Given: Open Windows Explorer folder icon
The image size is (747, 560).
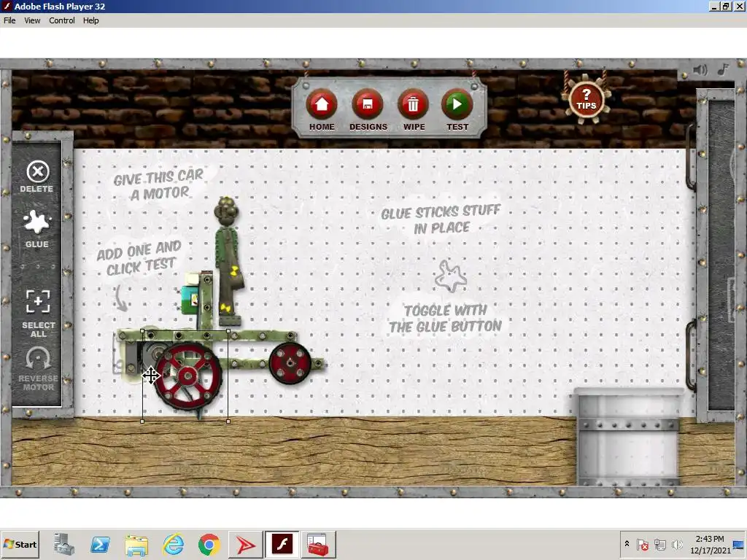Looking at the screenshot, I should 136,545.
